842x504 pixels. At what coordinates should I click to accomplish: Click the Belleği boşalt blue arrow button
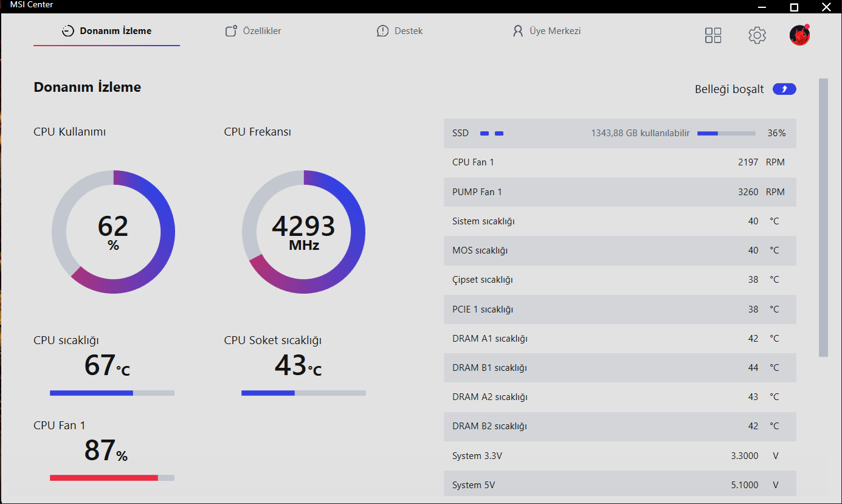pyautogui.click(x=784, y=89)
